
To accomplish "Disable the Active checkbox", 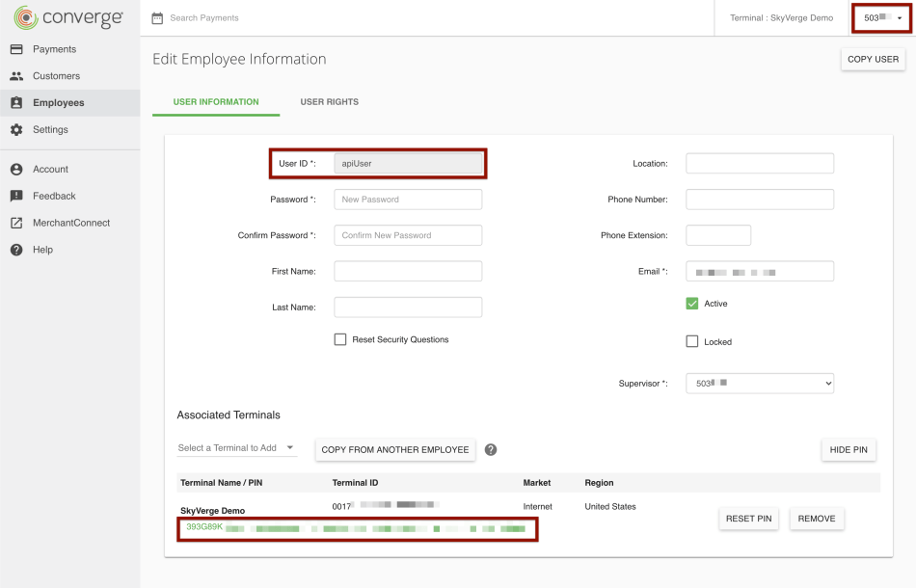I will click(692, 303).
